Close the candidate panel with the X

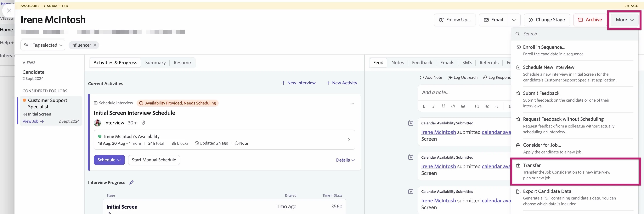[9, 10]
